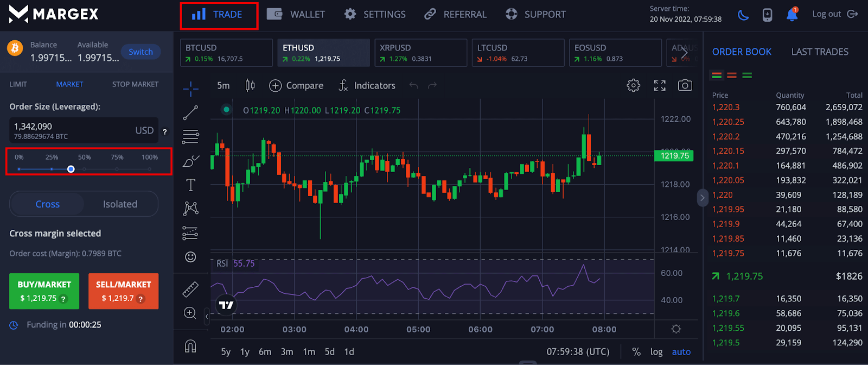The image size is (868, 365).
Task: Click the BUY/MARKET button
Action: pyautogui.click(x=44, y=291)
